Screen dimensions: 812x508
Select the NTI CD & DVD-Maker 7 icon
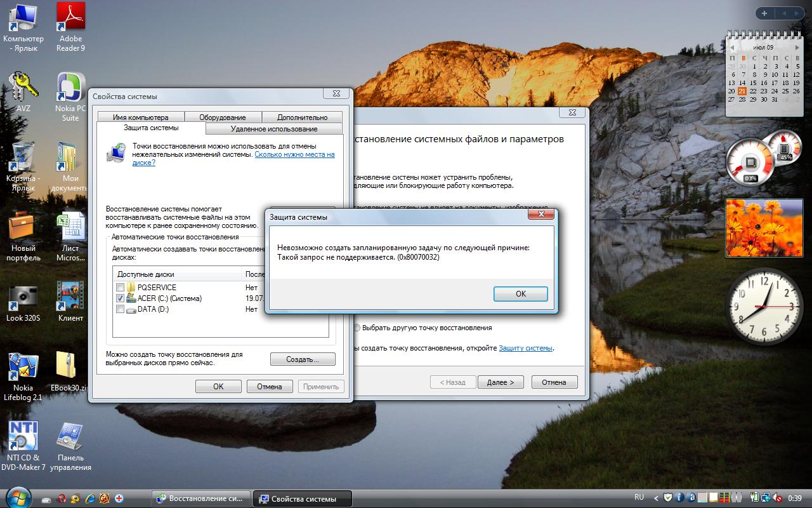click(23, 446)
